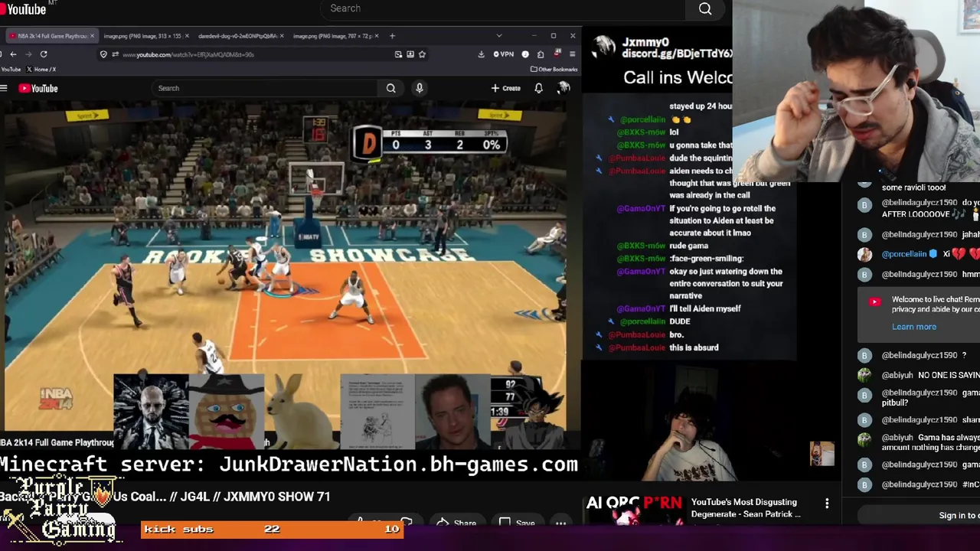Reload the inner browser page
Image resolution: width=980 pixels, height=551 pixels.
coord(44,54)
